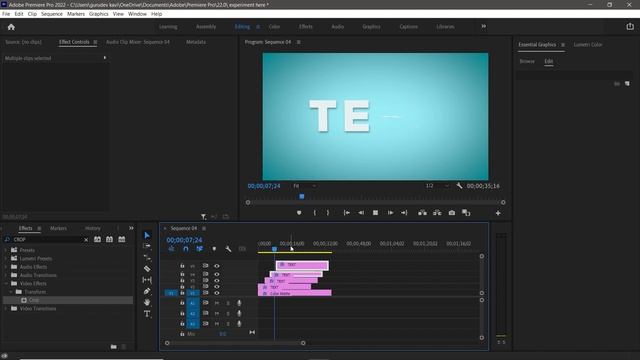Open Comparison View in Program monitor
This screenshot has height=360, width=640.
point(466,213)
